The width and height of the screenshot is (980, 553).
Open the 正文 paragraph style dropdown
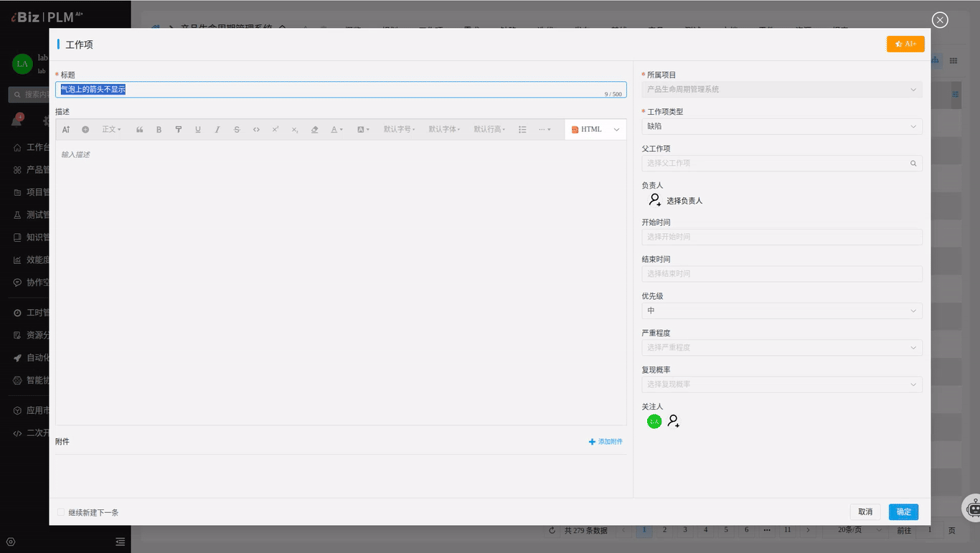[111, 130]
